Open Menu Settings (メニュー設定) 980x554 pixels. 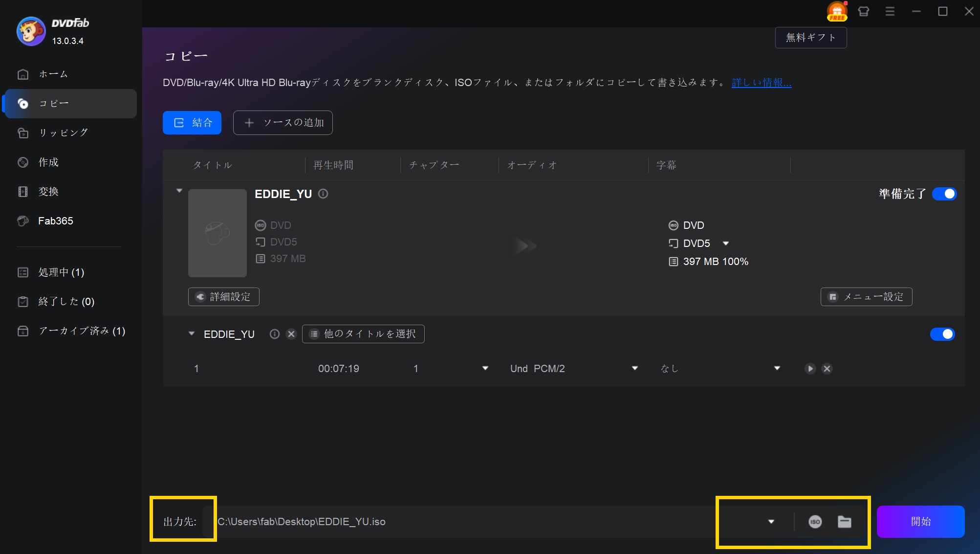(x=867, y=297)
